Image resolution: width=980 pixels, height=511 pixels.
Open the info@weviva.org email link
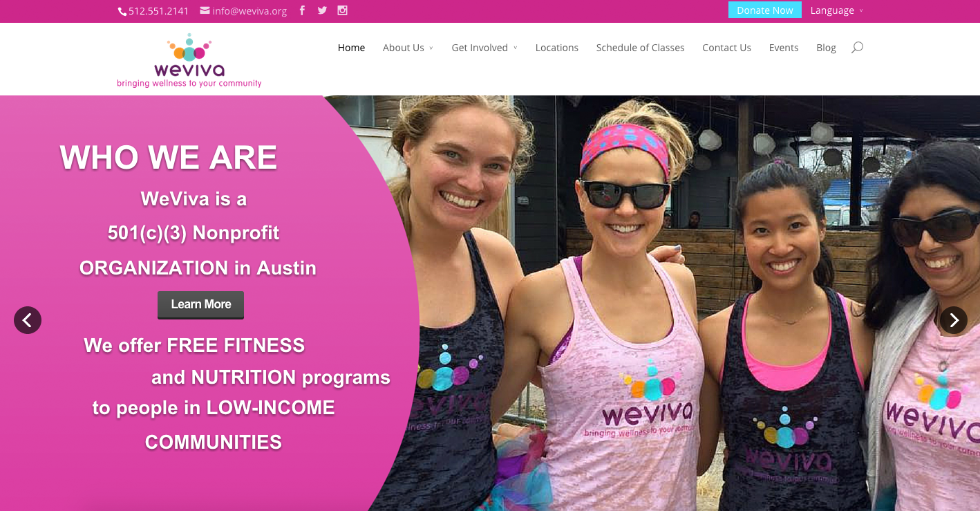tap(249, 11)
